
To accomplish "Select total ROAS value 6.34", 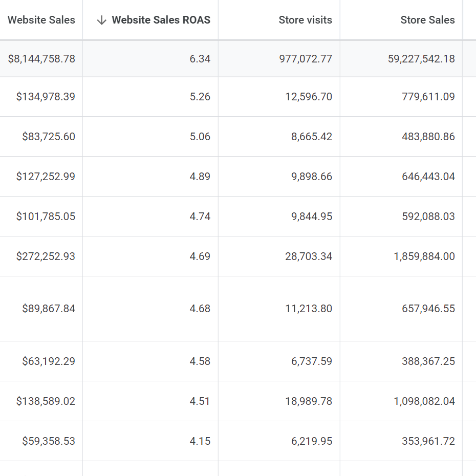I will coord(200,58).
